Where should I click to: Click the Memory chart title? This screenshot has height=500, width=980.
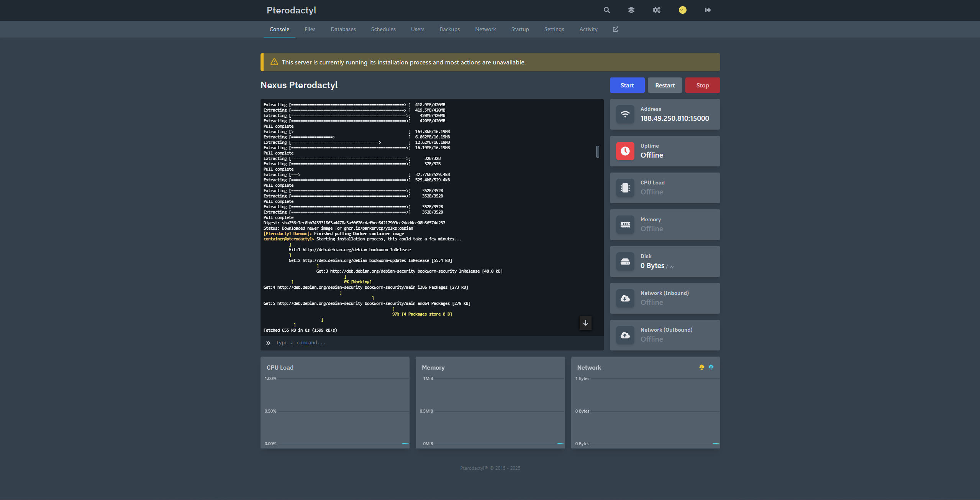pos(433,367)
